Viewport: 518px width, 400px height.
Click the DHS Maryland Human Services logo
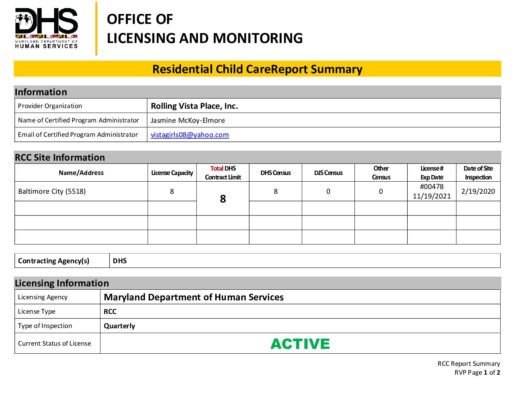click(x=46, y=28)
